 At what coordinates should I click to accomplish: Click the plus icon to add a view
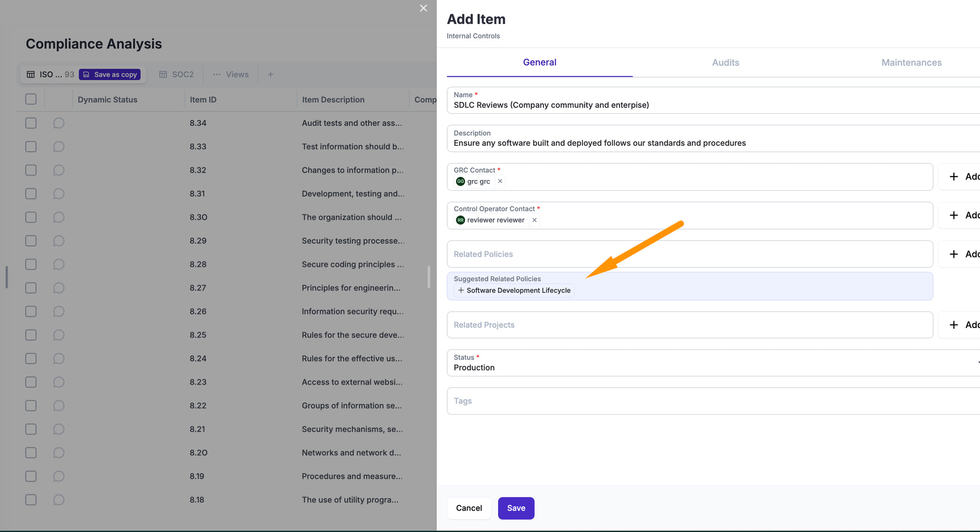click(x=271, y=74)
